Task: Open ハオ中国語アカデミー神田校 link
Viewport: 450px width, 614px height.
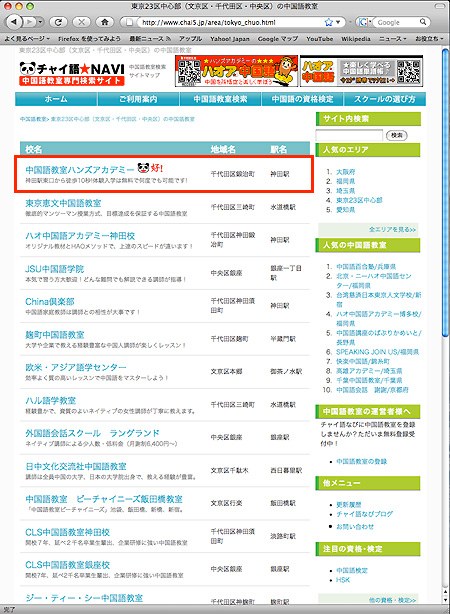Action: point(80,236)
